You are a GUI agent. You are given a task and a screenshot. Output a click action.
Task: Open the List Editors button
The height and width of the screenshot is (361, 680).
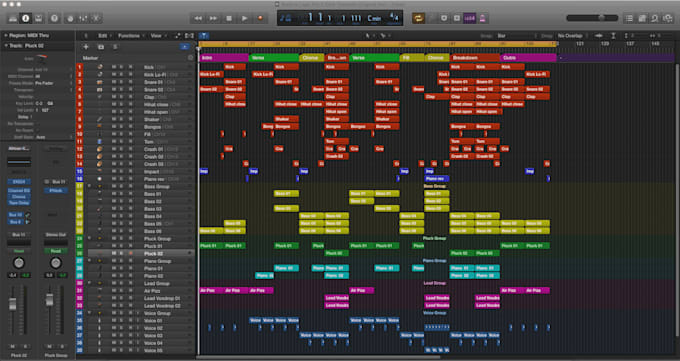(629, 18)
